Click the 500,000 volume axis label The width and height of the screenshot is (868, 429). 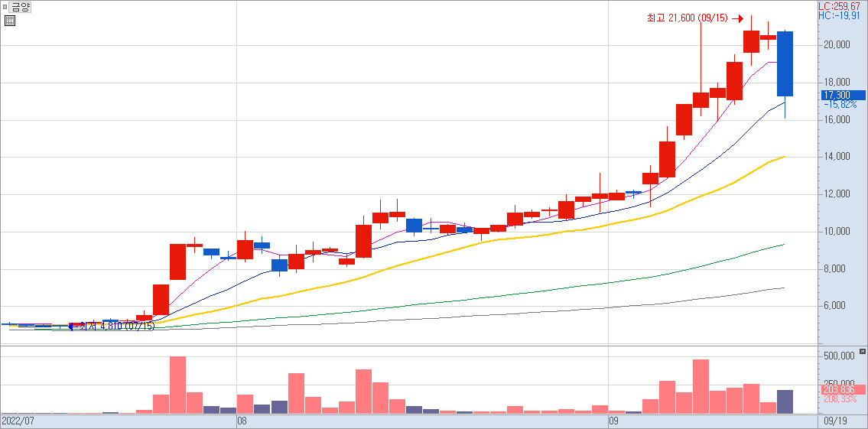(838, 356)
